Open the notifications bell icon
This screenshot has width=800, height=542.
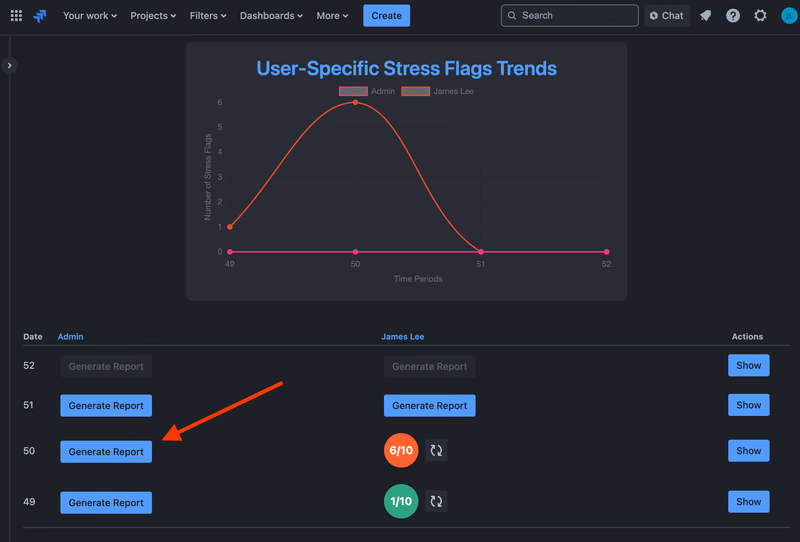[x=706, y=16]
